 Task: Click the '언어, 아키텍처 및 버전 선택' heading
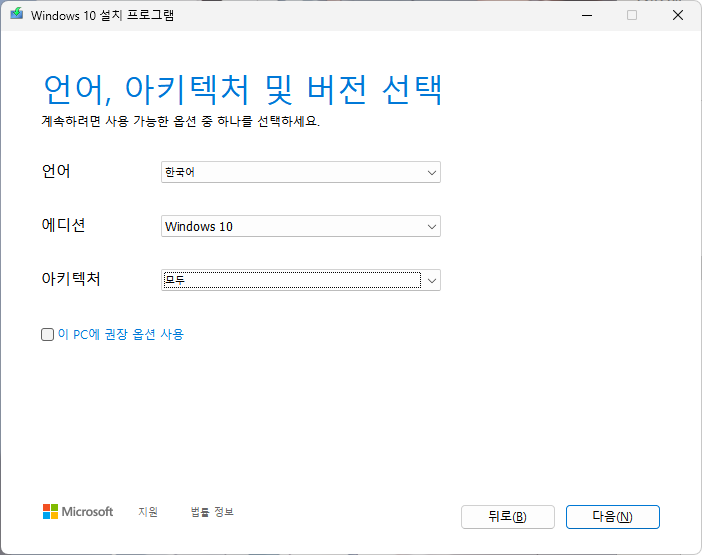point(243,90)
